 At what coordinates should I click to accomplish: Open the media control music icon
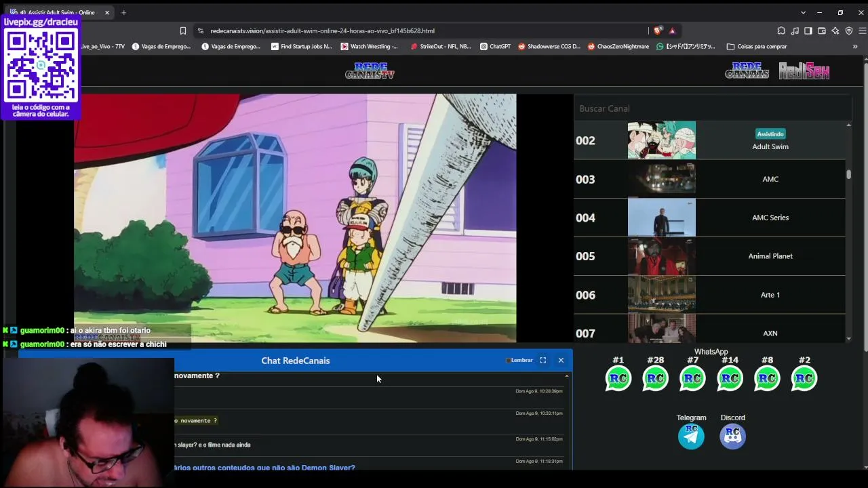[795, 30]
